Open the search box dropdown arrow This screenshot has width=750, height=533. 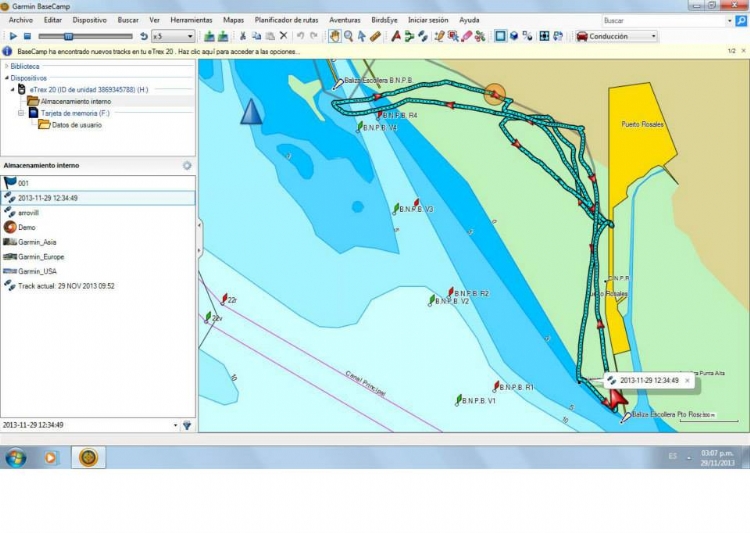(729, 21)
